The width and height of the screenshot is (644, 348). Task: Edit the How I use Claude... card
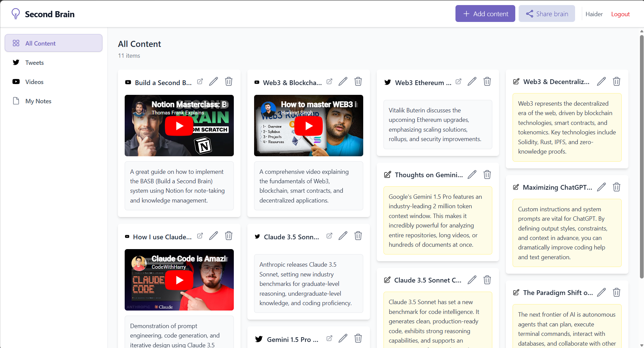214,236
